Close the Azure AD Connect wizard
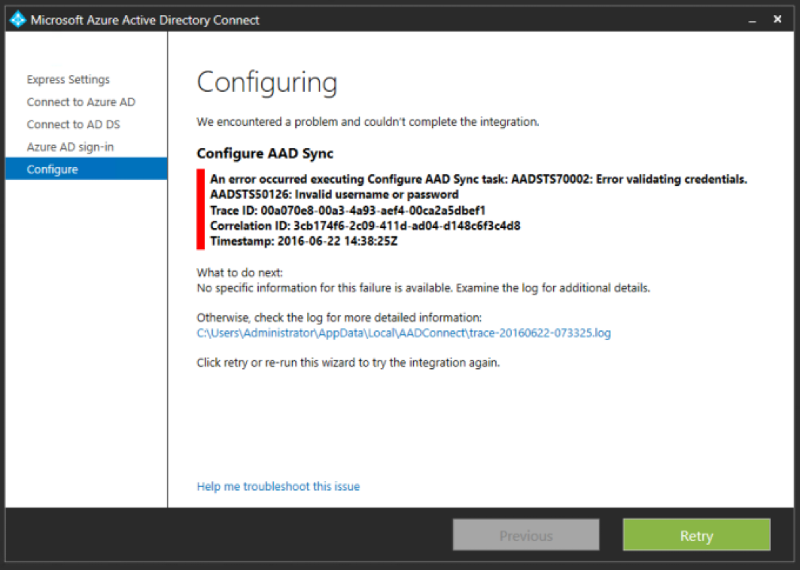 (x=777, y=19)
